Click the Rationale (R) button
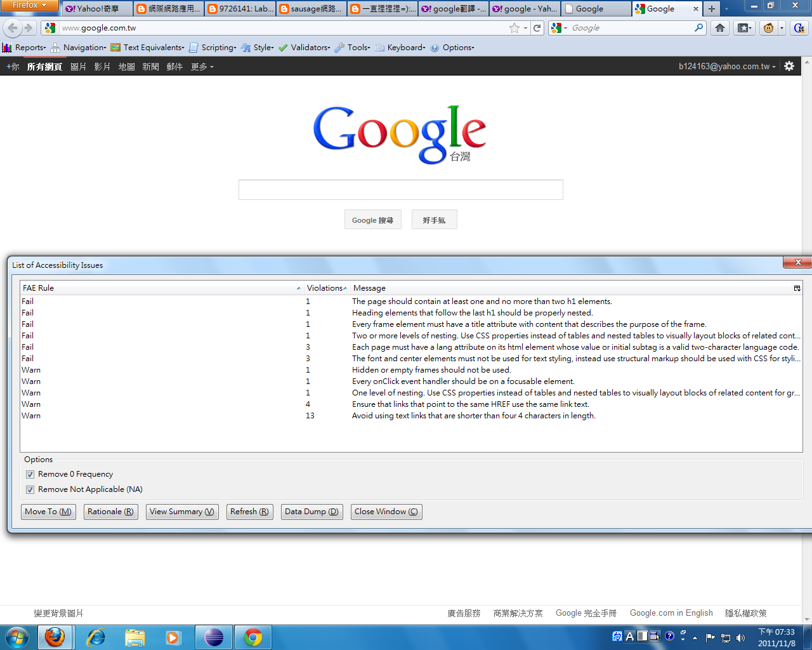This screenshot has height=650, width=812. click(111, 512)
